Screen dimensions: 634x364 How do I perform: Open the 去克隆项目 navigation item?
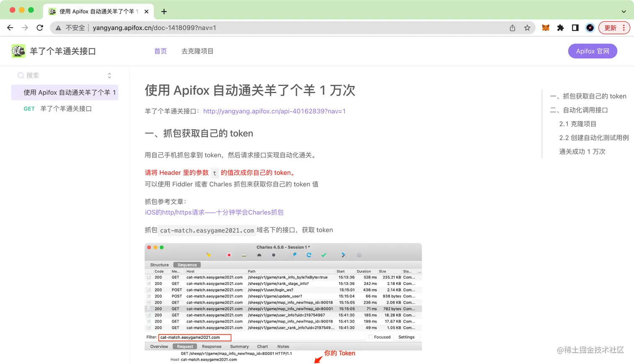[197, 51]
